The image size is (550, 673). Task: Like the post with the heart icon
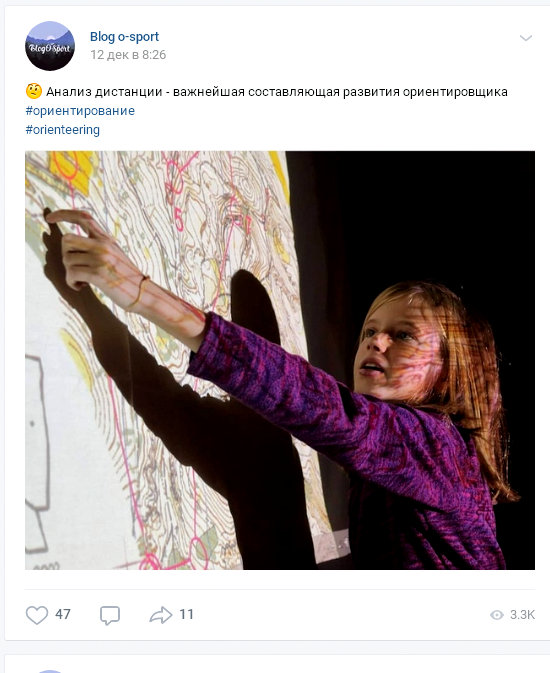[37, 615]
